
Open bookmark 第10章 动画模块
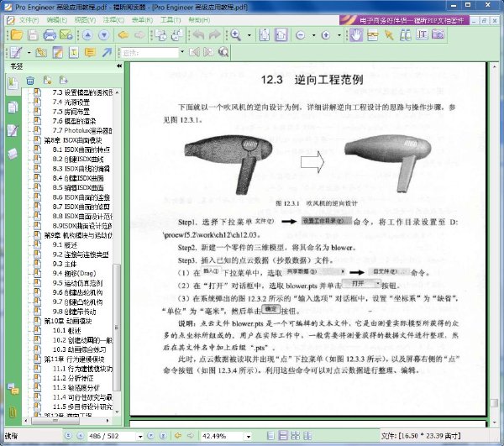[x=68, y=321]
